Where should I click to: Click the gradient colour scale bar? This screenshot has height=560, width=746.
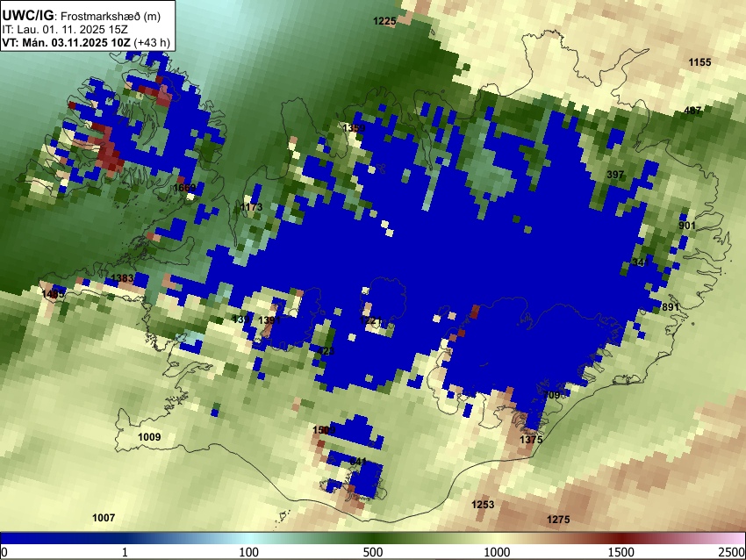coord(373,539)
